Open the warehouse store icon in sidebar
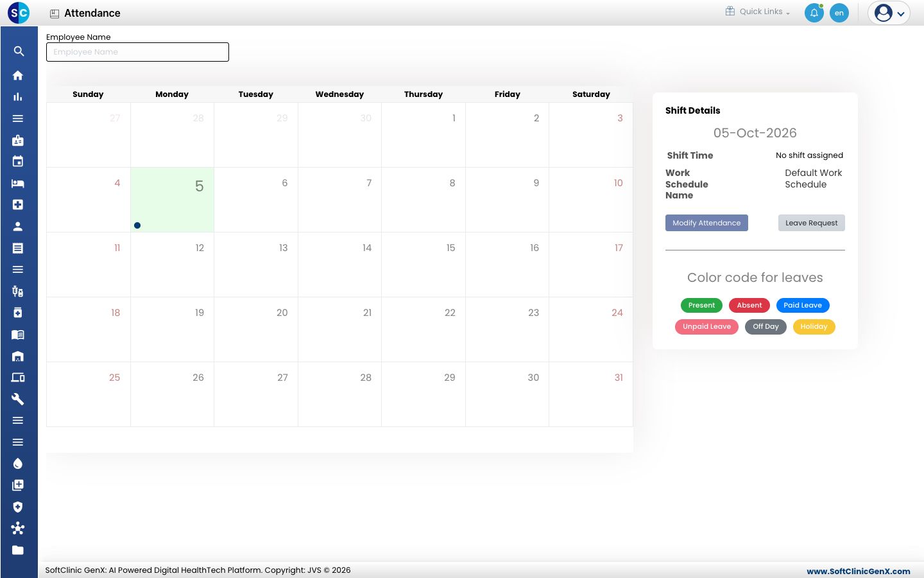Screen dimensions: 924x578 (x=18, y=356)
